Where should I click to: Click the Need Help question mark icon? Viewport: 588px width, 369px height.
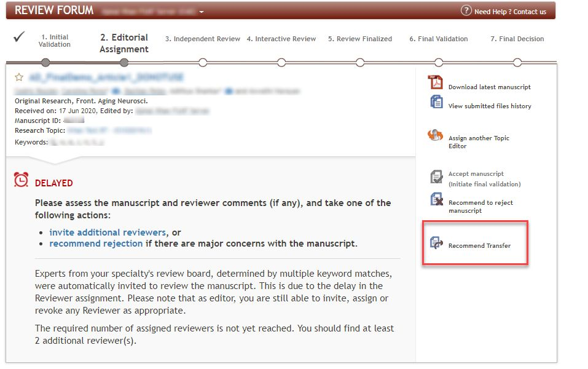coord(466,11)
